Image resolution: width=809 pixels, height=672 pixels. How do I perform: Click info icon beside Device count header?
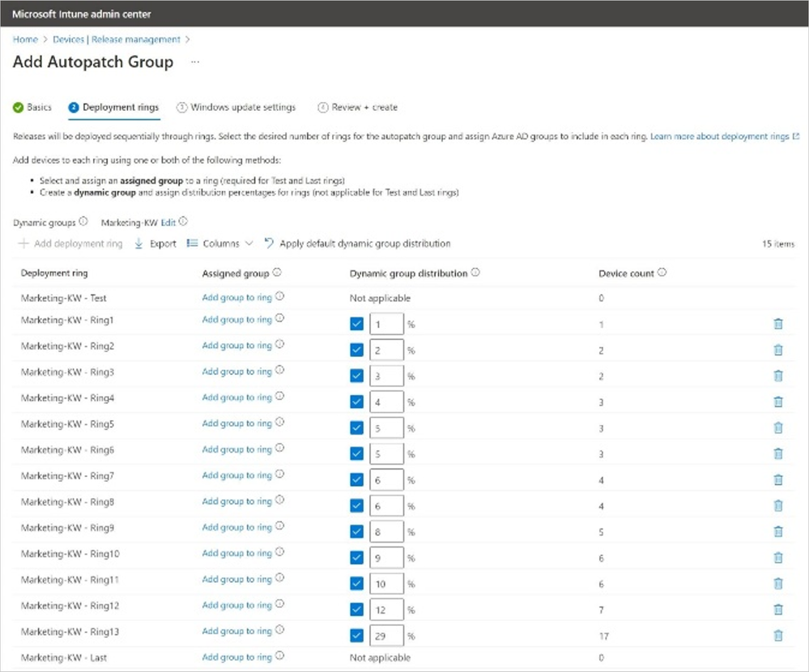point(662,273)
